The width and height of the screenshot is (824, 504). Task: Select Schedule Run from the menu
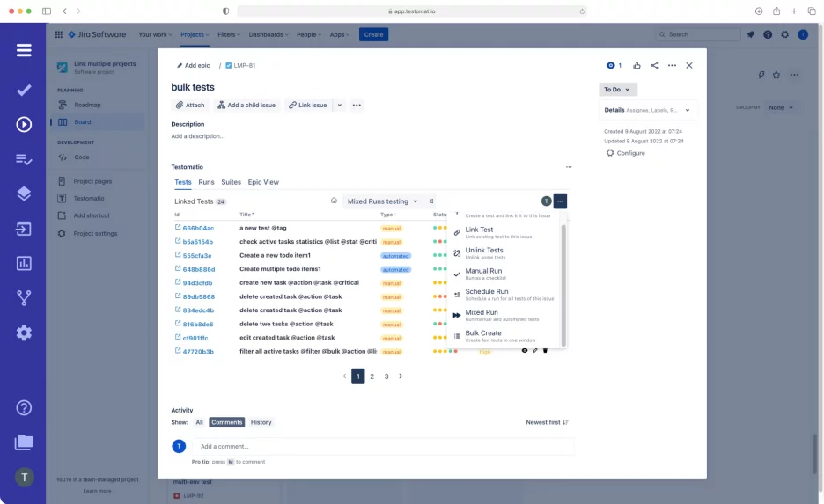(486, 292)
